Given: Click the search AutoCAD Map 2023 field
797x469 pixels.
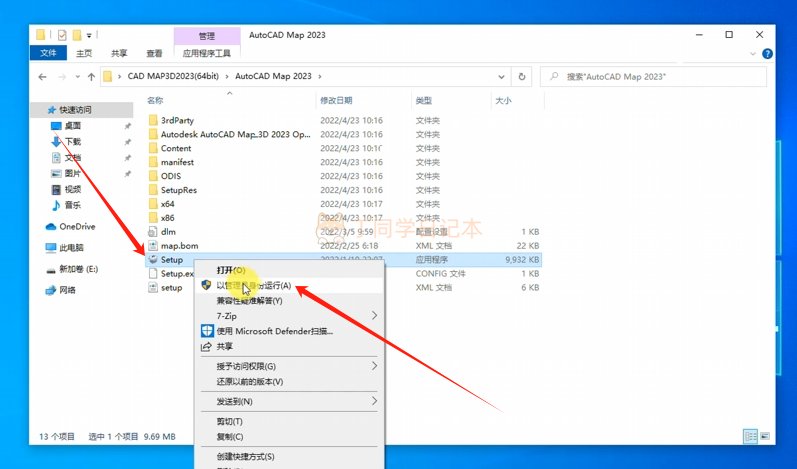Looking at the screenshot, I should [x=653, y=77].
